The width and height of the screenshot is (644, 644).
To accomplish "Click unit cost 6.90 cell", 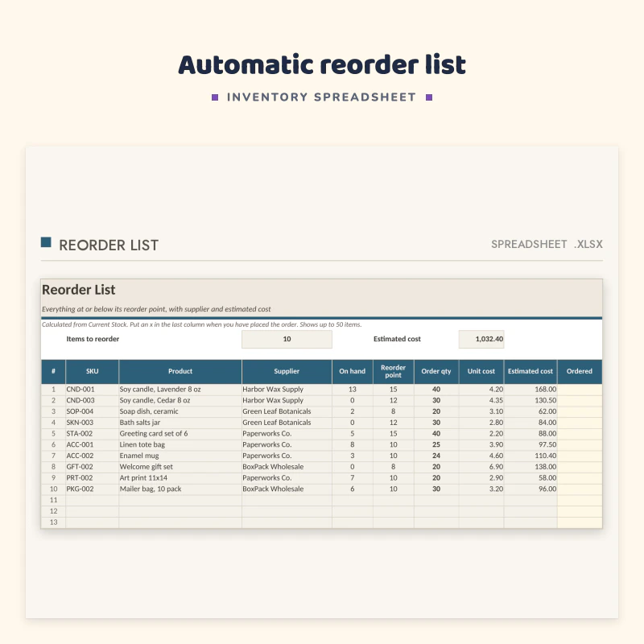I will [x=481, y=467].
